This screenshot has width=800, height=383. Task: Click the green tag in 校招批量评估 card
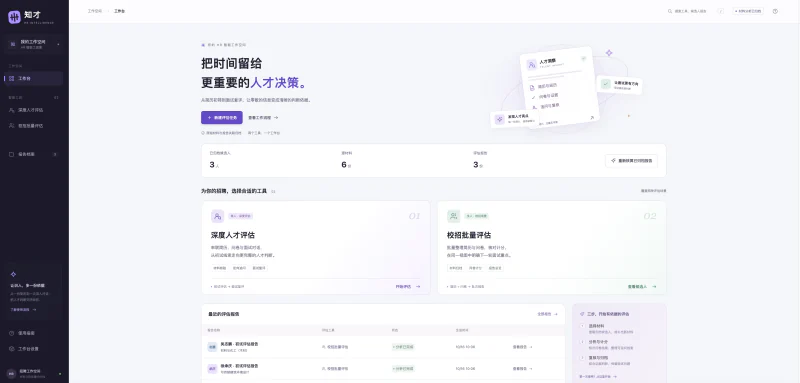pos(476,216)
